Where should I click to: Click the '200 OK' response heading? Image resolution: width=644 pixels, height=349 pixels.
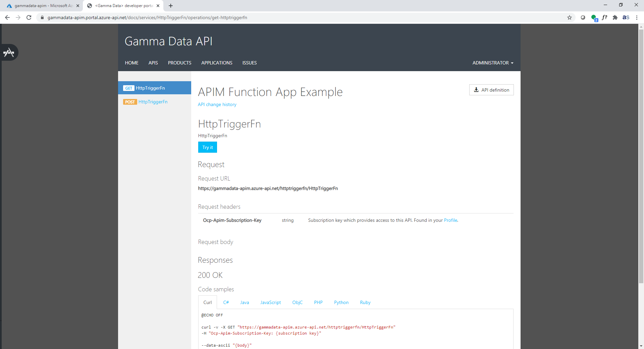tap(210, 275)
